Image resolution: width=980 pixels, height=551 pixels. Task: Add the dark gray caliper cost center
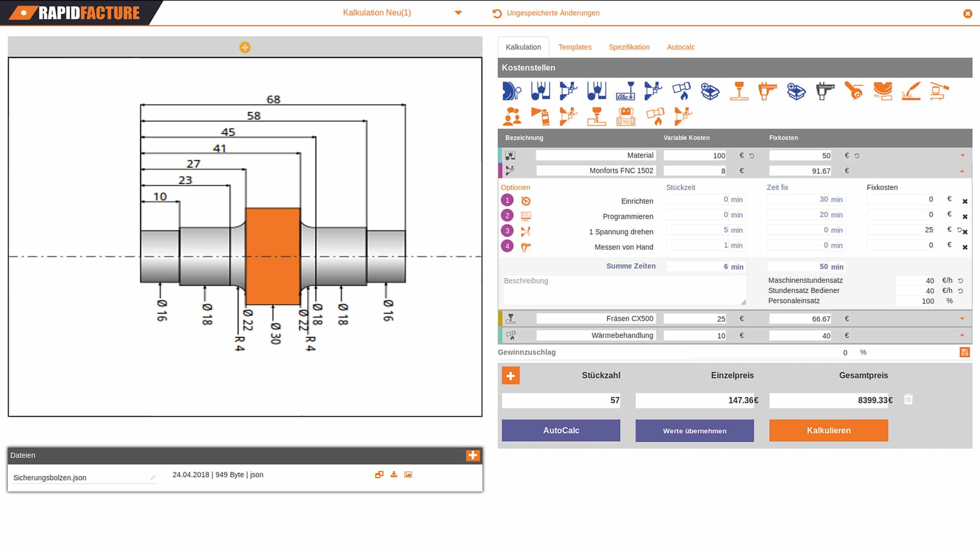(x=825, y=91)
